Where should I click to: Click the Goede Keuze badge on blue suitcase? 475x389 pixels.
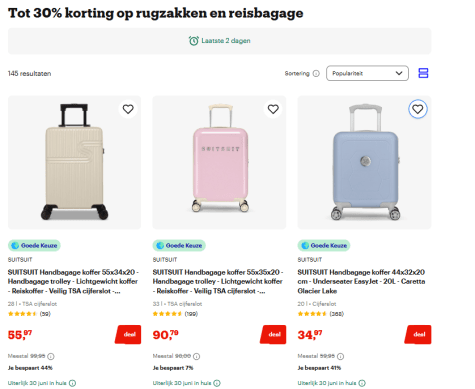[324, 246]
